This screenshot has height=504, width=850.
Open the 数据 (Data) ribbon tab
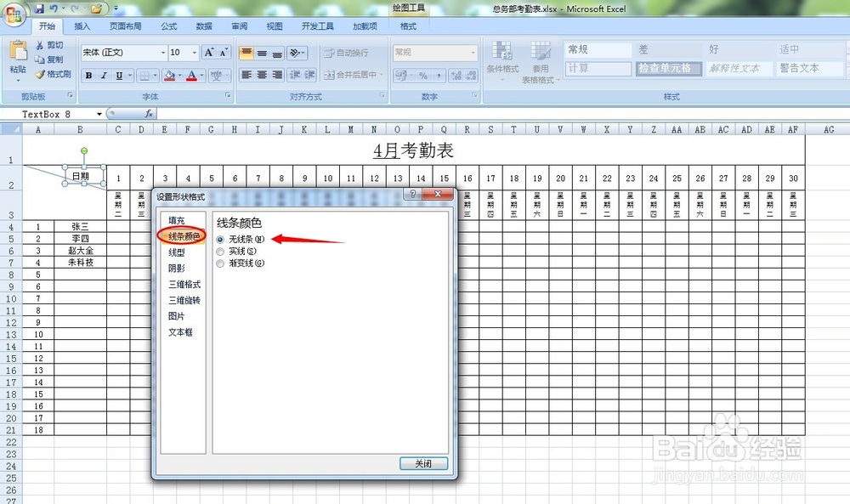204,26
